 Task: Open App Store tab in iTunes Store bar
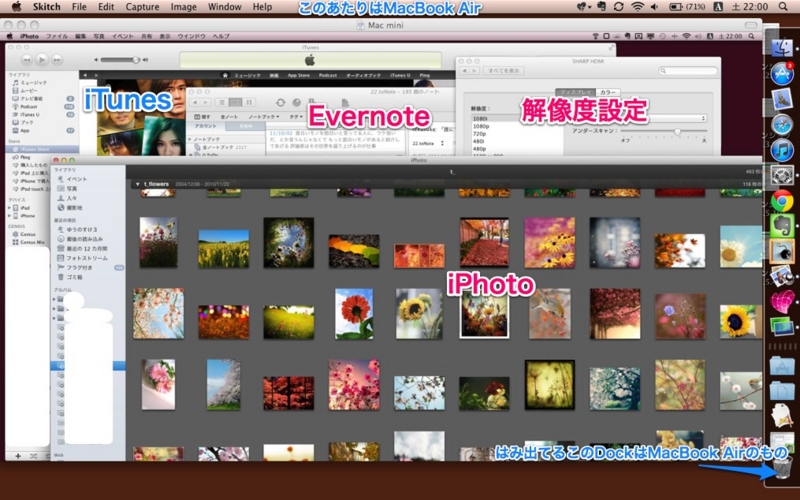point(298,75)
